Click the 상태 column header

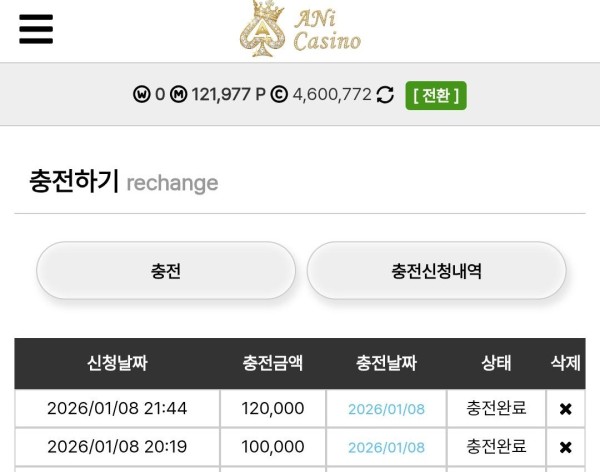pos(496,363)
